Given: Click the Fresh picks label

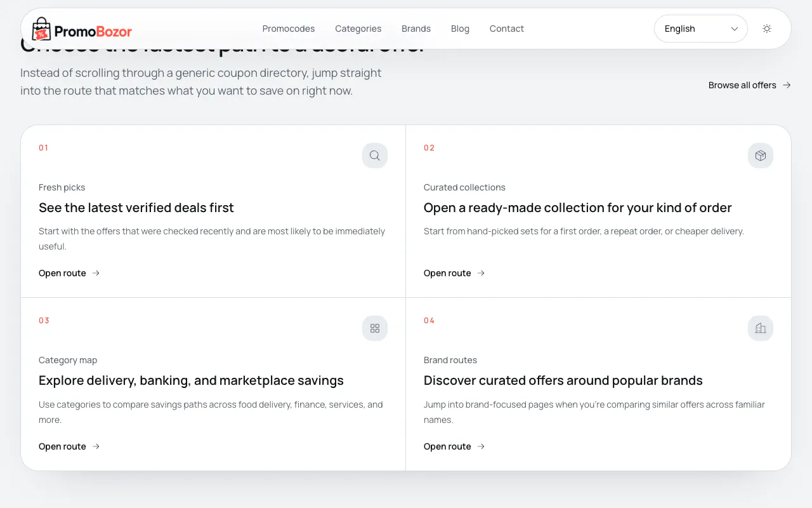Looking at the screenshot, I should [62, 187].
